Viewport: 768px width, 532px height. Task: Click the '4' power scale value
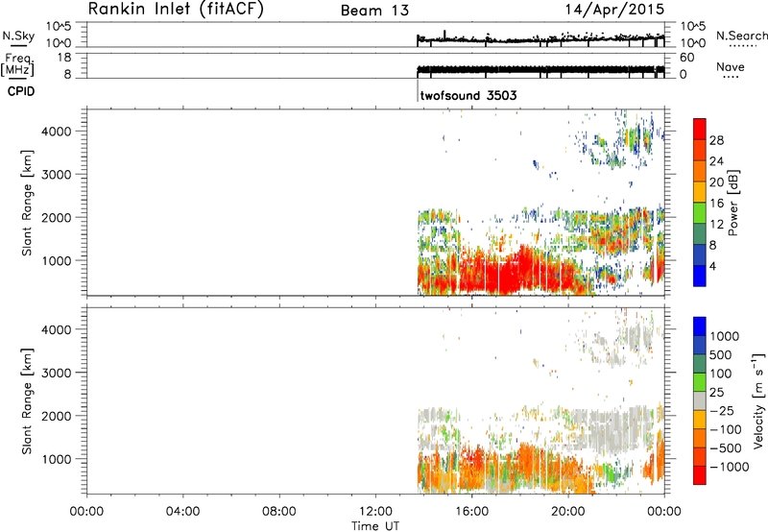(712, 266)
